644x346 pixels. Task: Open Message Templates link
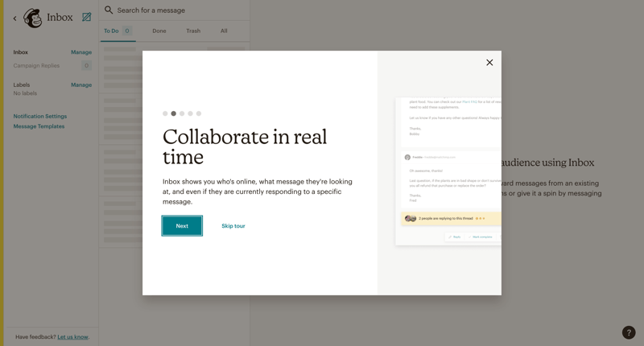click(39, 126)
